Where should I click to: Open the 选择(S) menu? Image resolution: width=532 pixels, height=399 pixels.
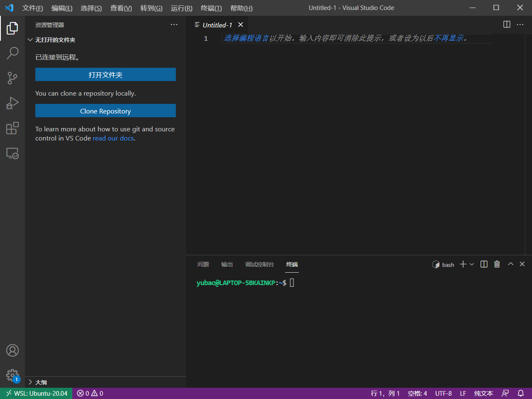[91, 8]
